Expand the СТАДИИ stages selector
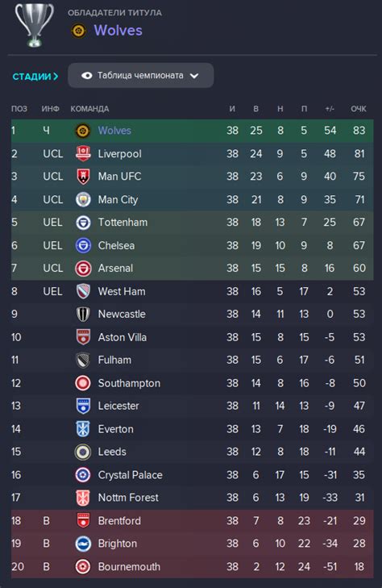Image resolution: width=382 pixels, height=588 pixels. [35, 77]
